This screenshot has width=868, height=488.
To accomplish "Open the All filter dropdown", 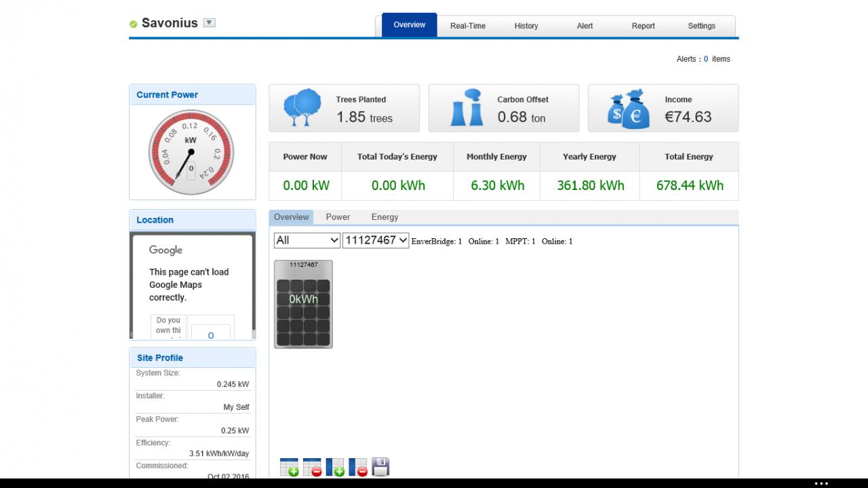I will point(307,240).
